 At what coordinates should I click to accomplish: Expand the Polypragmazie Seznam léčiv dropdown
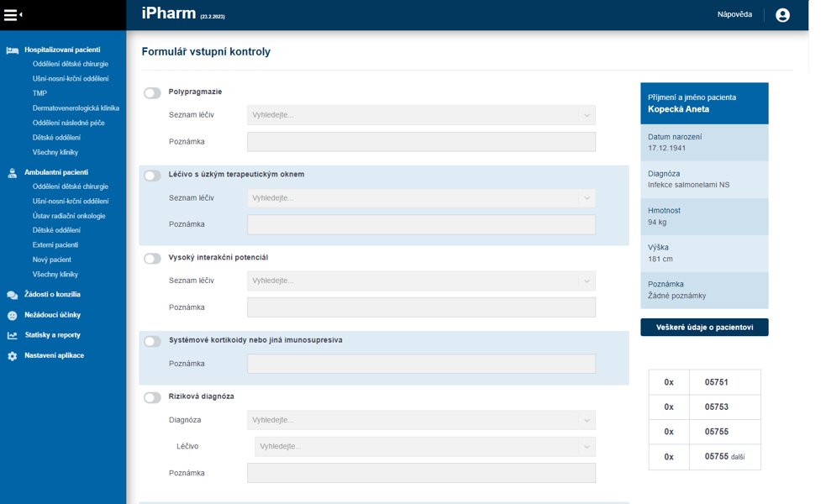(x=421, y=116)
